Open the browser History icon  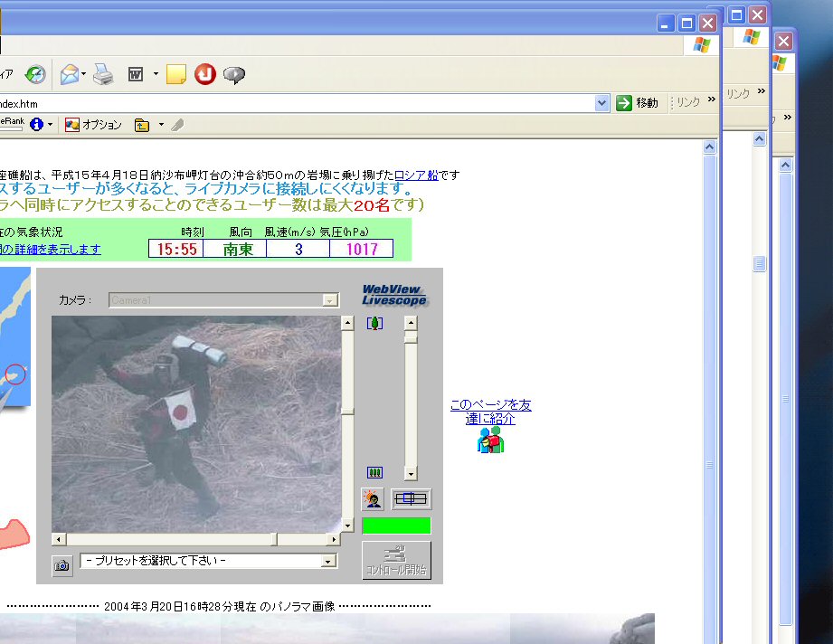click(x=35, y=75)
